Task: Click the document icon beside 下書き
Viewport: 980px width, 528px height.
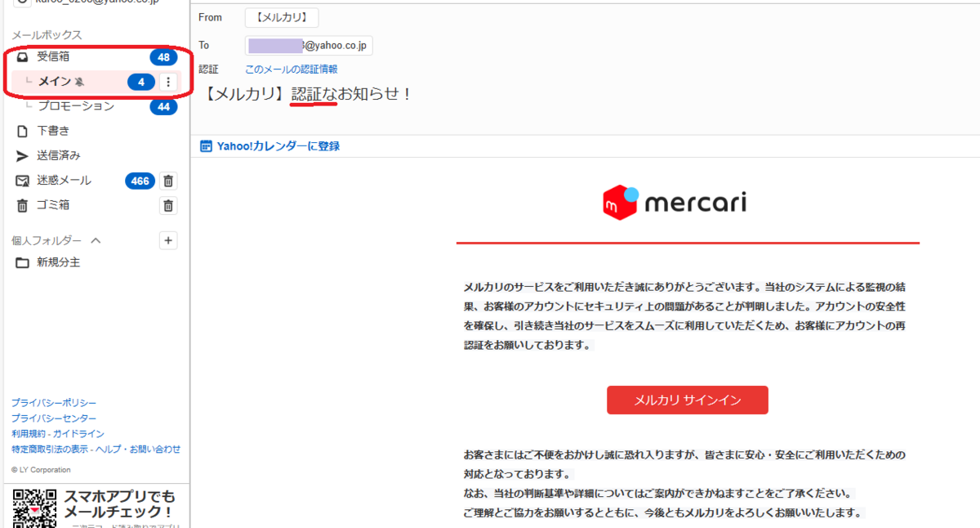Action: pyautogui.click(x=22, y=131)
